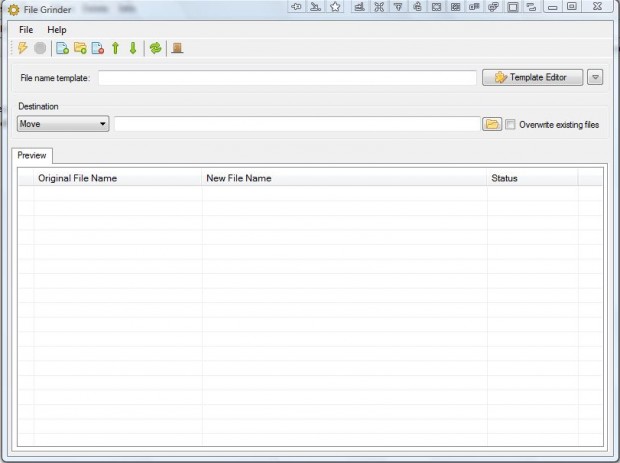Minimize the File Grinder window
620x463 pixels.
552,7
